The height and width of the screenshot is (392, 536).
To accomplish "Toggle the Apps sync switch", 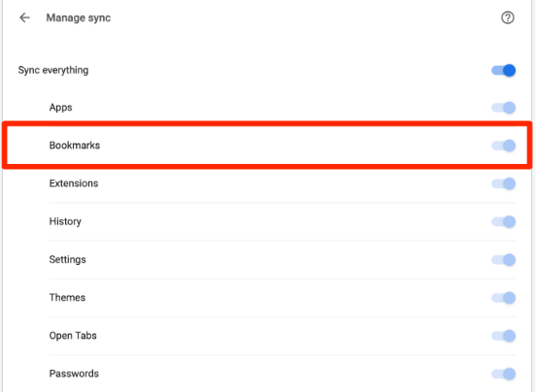I will (504, 108).
